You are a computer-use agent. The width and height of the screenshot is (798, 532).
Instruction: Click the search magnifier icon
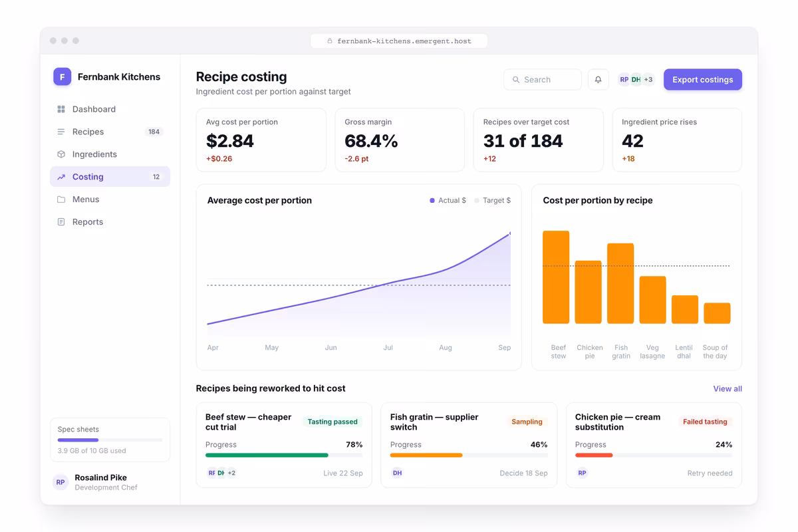click(x=515, y=80)
